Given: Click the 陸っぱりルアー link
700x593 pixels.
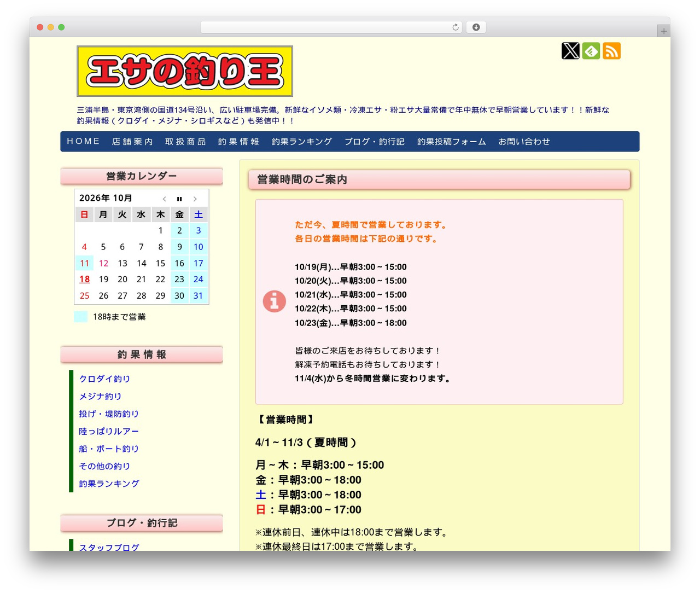Looking at the screenshot, I should click(x=109, y=431).
